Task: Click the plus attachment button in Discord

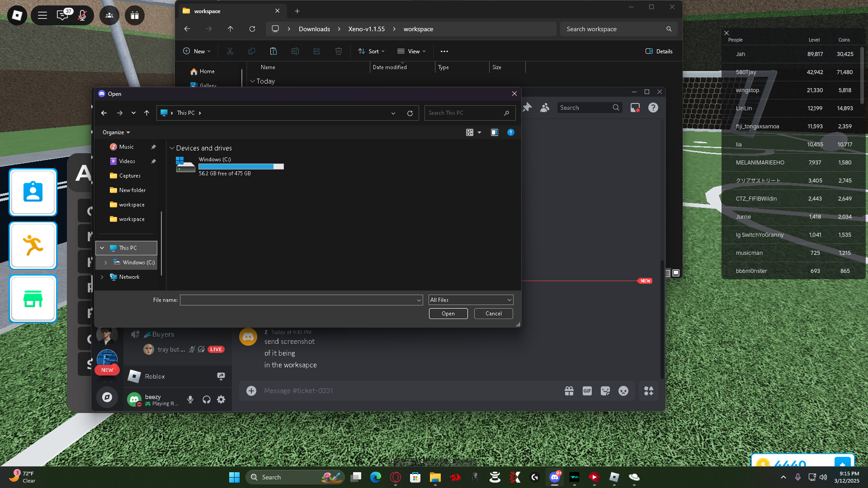Action: [x=251, y=391]
